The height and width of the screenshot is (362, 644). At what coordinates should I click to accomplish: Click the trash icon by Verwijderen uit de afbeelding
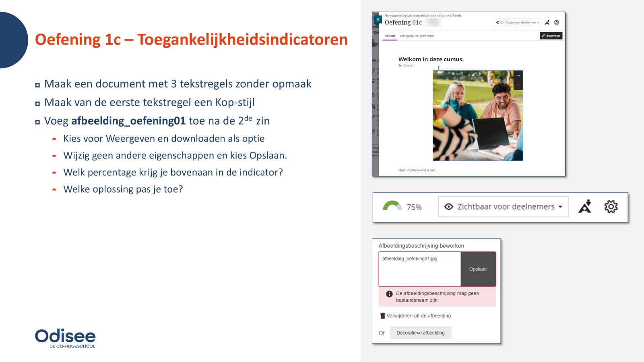[383, 316]
